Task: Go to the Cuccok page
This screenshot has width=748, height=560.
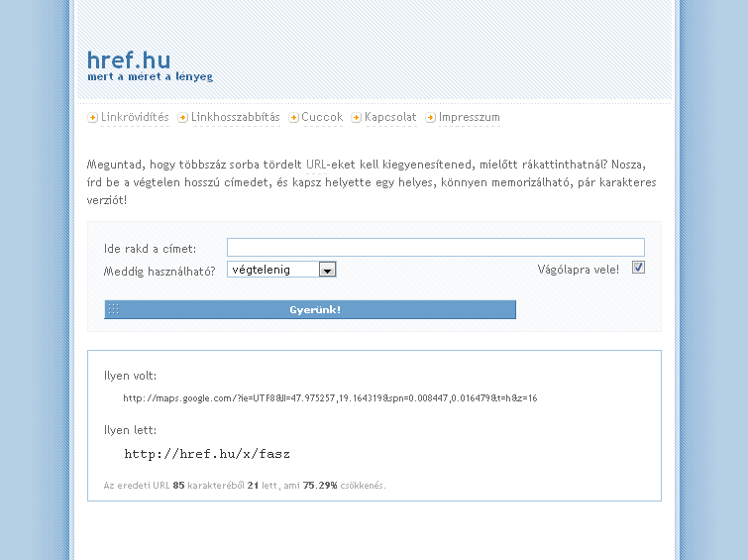Action: (x=322, y=117)
